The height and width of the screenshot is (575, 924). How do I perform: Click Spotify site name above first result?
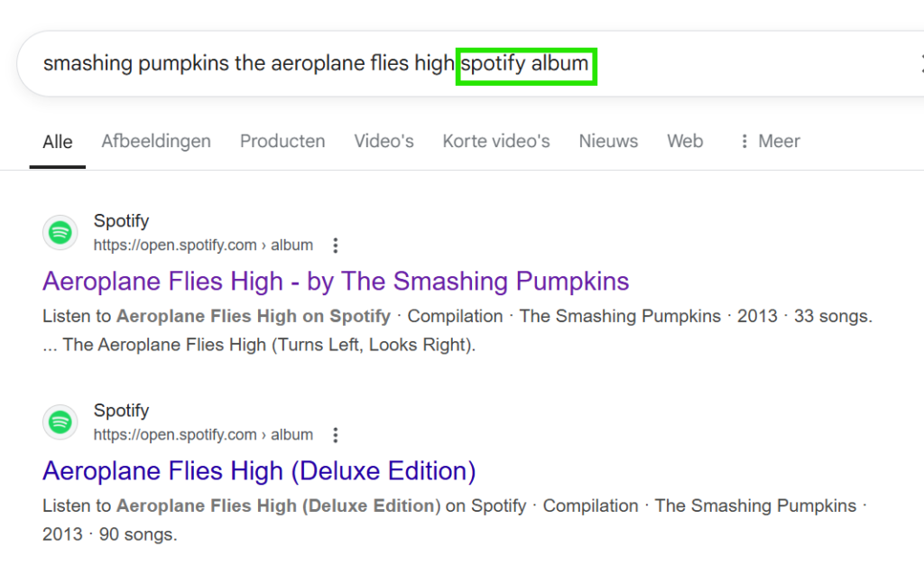point(122,221)
